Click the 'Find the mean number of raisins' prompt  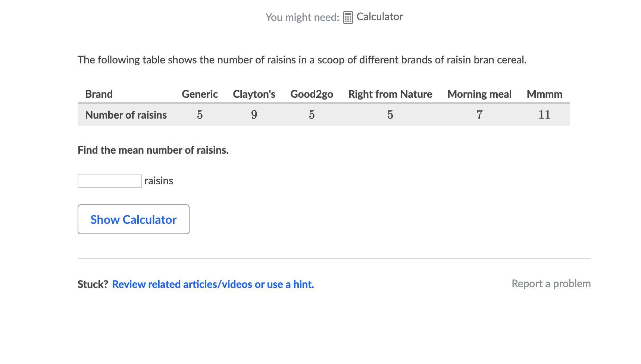tap(153, 150)
